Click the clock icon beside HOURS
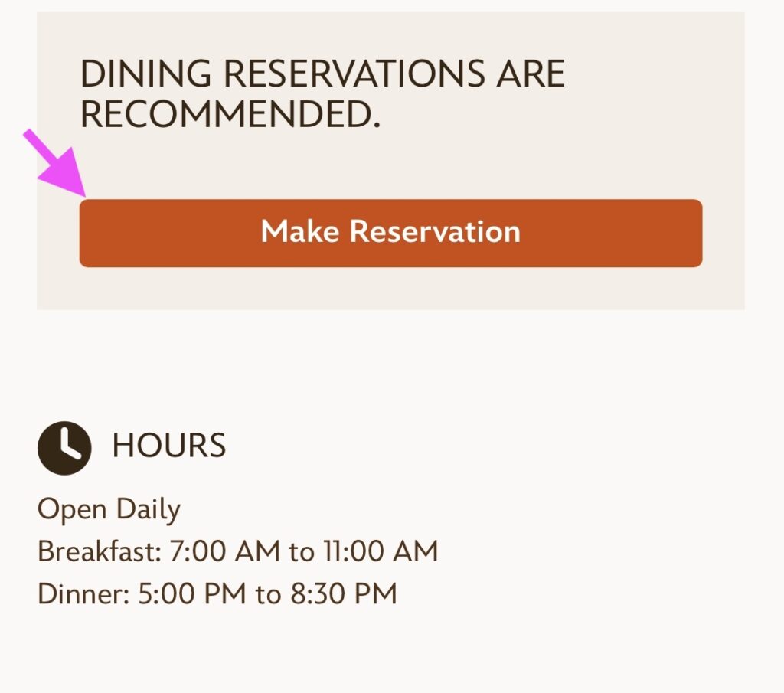The image size is (784, 693). (x=64, y=447)
